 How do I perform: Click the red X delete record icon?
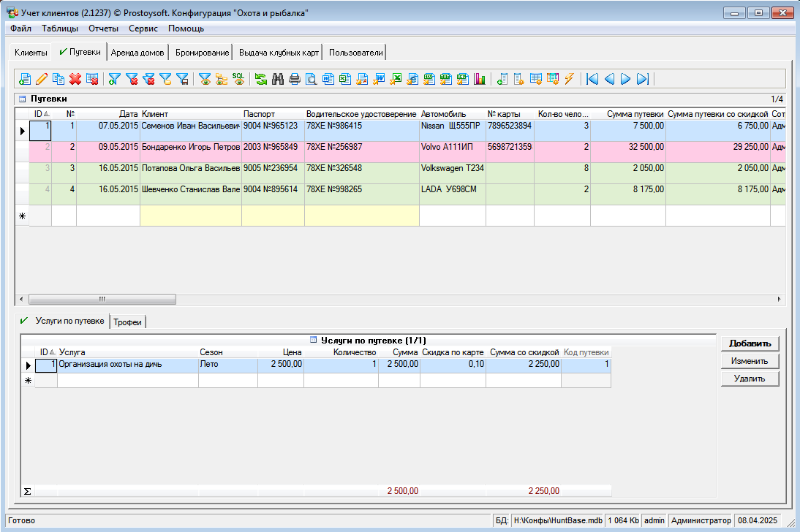coord(75,79)
